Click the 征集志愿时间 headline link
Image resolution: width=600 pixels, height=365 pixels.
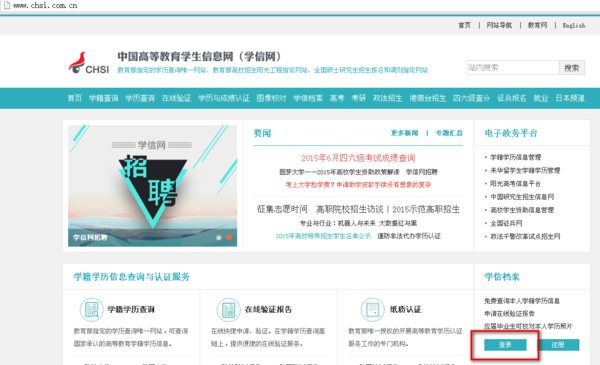click(x=282, y=209)
